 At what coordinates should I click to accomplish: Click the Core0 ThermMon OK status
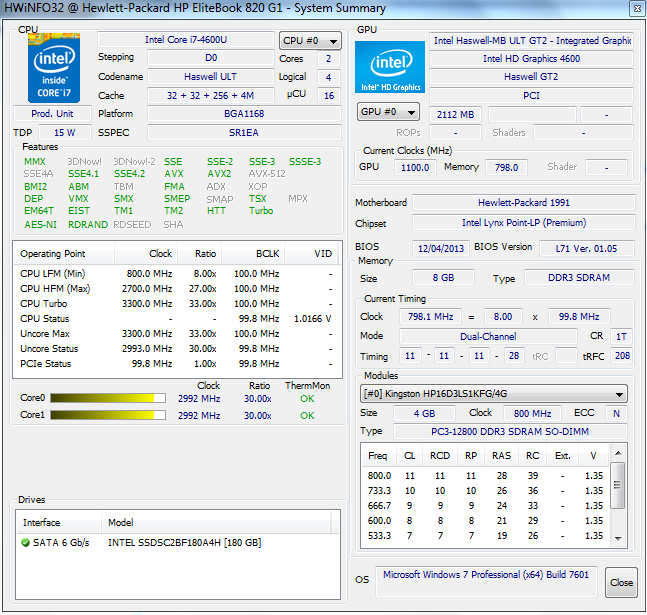307,399
